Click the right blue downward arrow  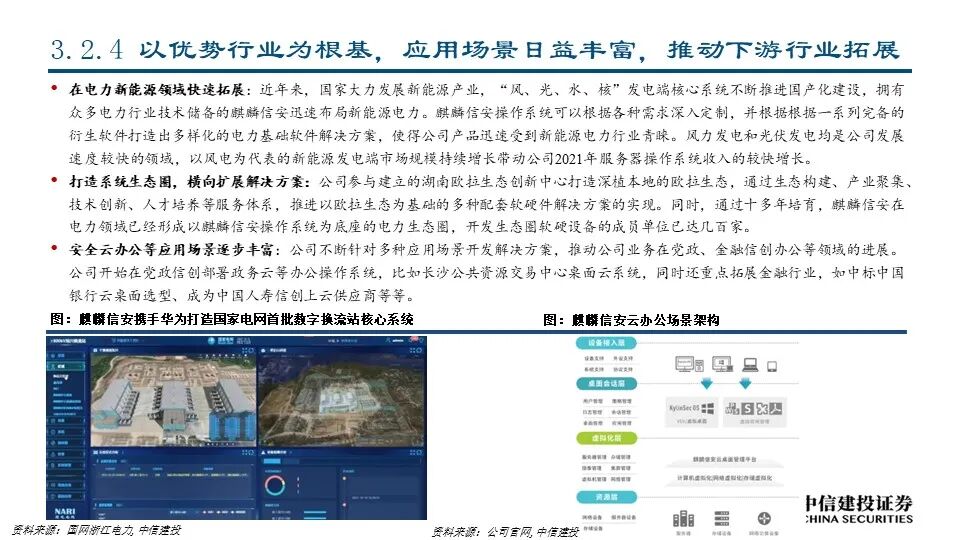[x=745, y=383]
